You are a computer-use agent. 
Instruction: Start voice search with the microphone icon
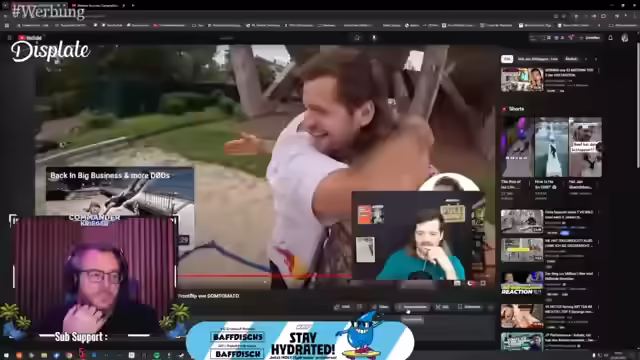pyautogui.click(x=374, y=38)
